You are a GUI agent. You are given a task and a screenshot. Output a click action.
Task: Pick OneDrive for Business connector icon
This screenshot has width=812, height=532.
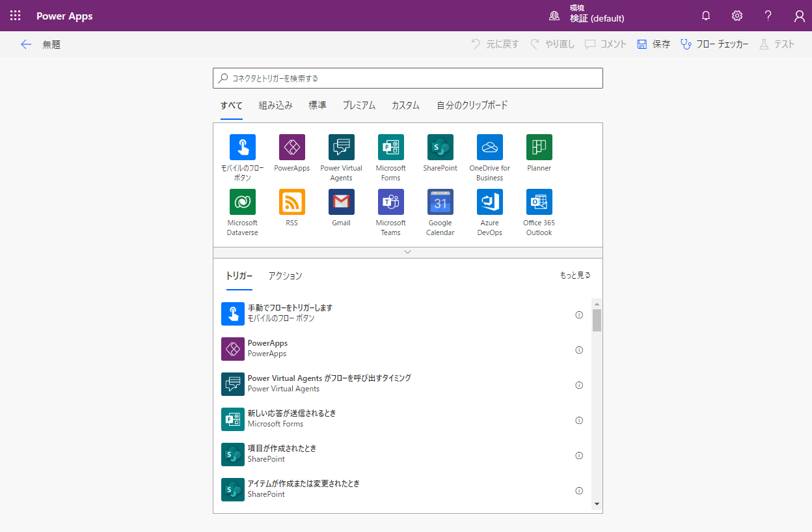tap(490, 147)
